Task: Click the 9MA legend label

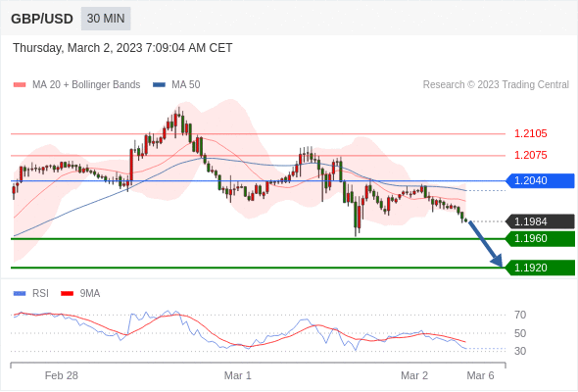Action: [90, 294]
